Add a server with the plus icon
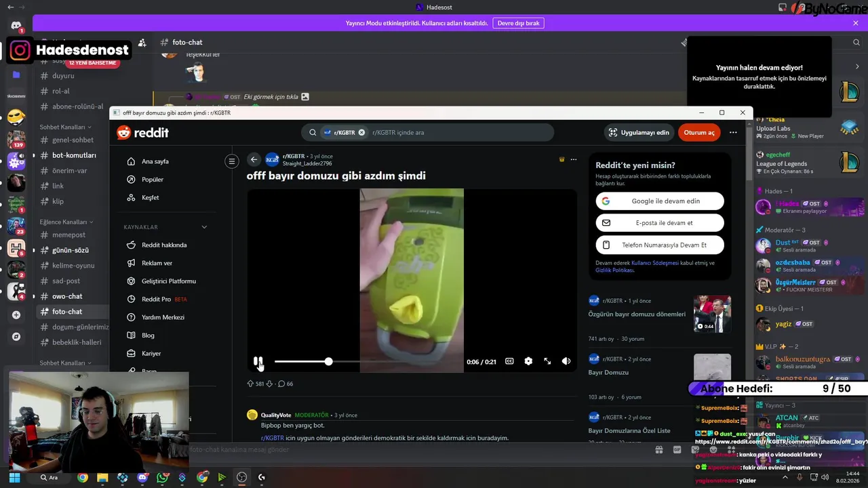Image resolution: width=868 pixels, height=488 pixels. tap(16, 315)
